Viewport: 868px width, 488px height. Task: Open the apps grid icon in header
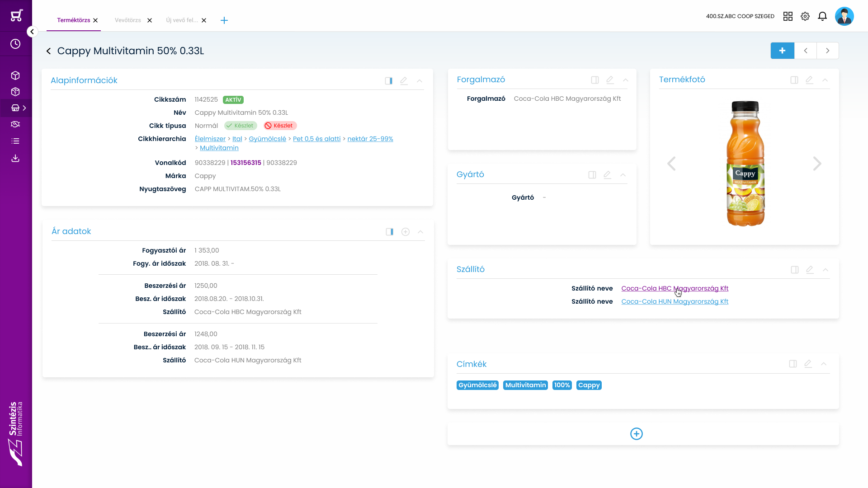(788, 16)
